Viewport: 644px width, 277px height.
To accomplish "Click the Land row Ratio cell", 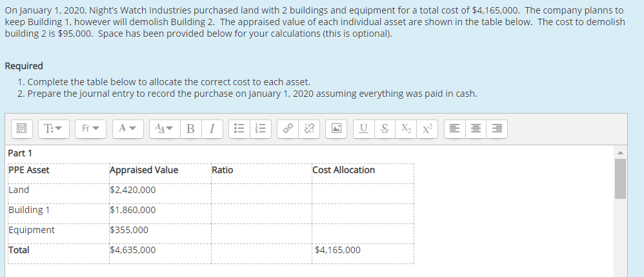I will (261, 194).
